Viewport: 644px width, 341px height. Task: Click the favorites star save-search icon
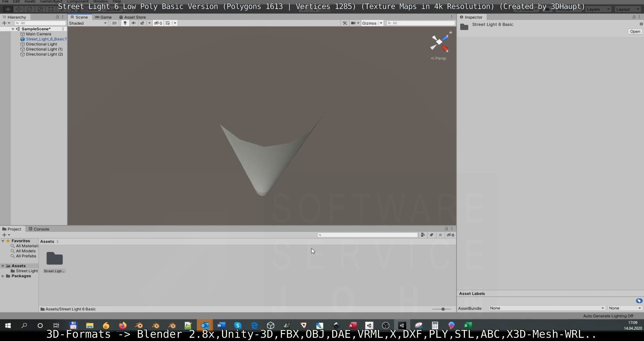click(440, 235)
